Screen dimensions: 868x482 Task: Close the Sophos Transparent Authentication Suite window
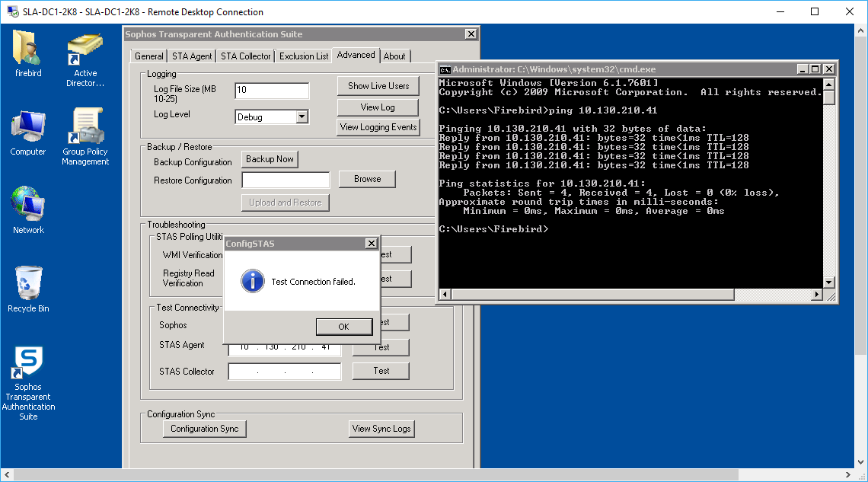point(471,34)
